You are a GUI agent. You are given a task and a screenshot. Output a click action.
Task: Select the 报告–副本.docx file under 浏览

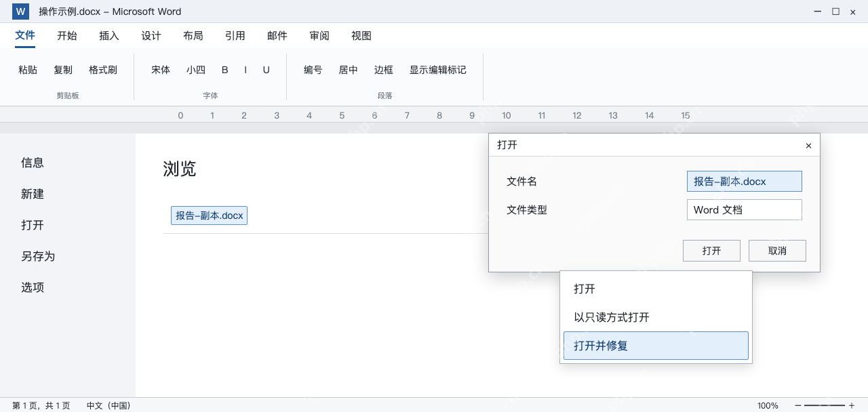209,215
